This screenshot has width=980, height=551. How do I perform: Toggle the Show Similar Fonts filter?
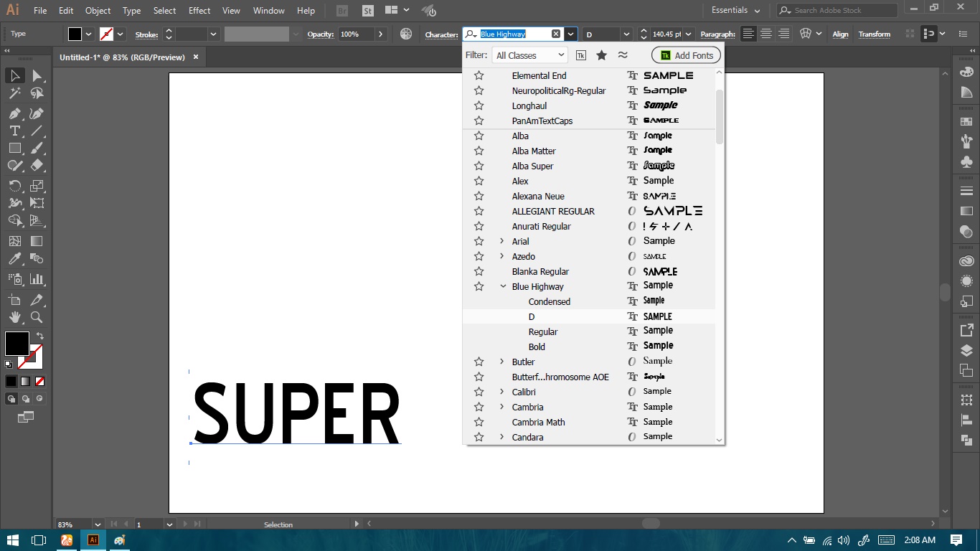(x=623, y=55)
